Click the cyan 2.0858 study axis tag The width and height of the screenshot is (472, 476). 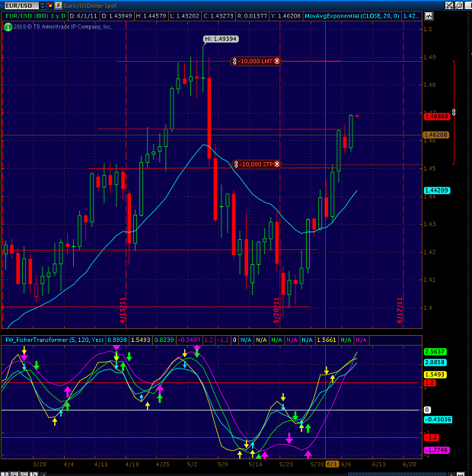point(435,363)
